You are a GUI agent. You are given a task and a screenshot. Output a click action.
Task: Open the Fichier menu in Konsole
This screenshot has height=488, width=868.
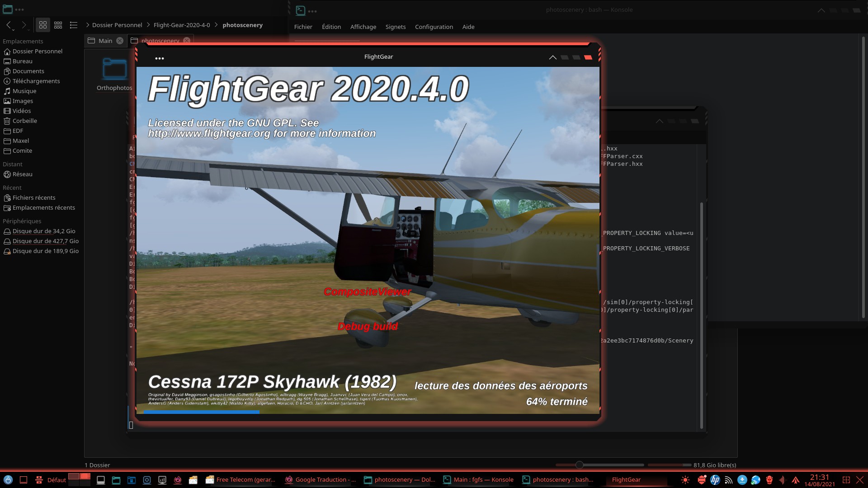click(x=303, y=27)
